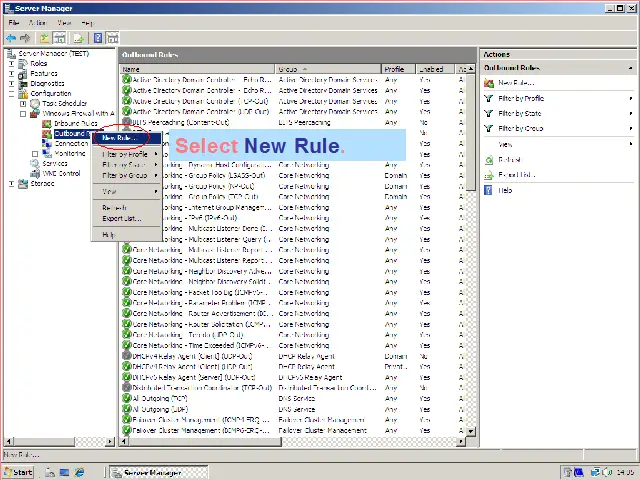
Task: Click Filter by Group in Actions pane
Action: click(x=520, y=129)
